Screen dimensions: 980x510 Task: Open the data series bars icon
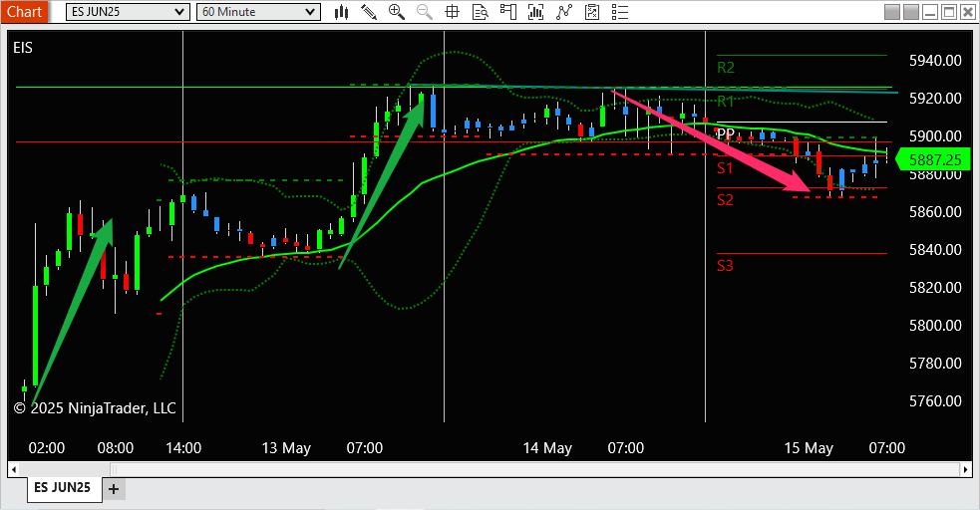click(535, 12)
